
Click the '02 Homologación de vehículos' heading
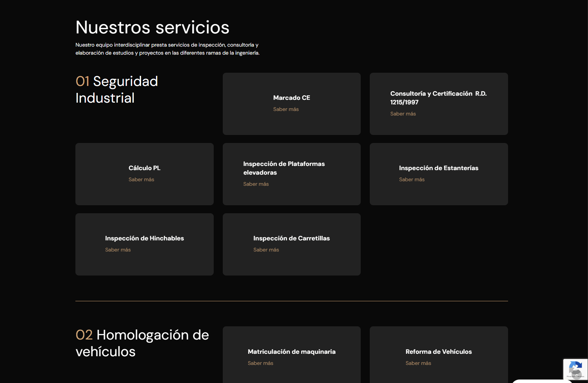(x=142, y=343)
